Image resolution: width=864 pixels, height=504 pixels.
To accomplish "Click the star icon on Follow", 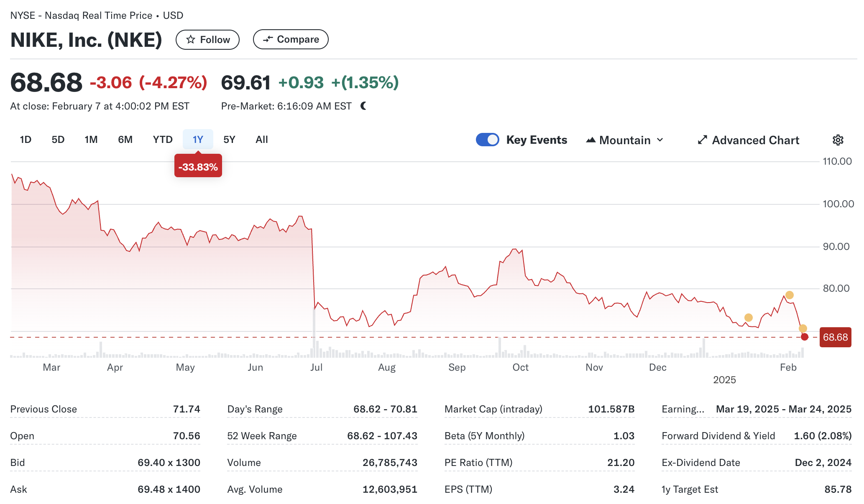I will (x=191, y=39).
